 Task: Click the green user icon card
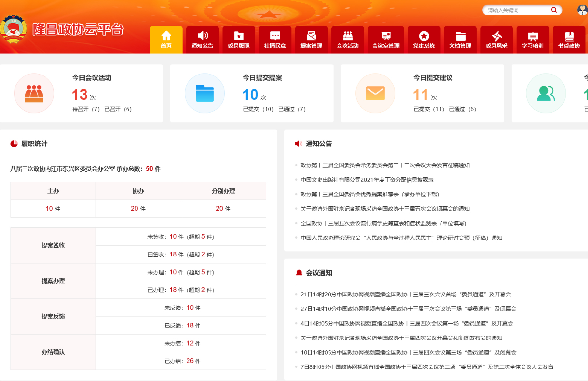click(x=546, y=93)
